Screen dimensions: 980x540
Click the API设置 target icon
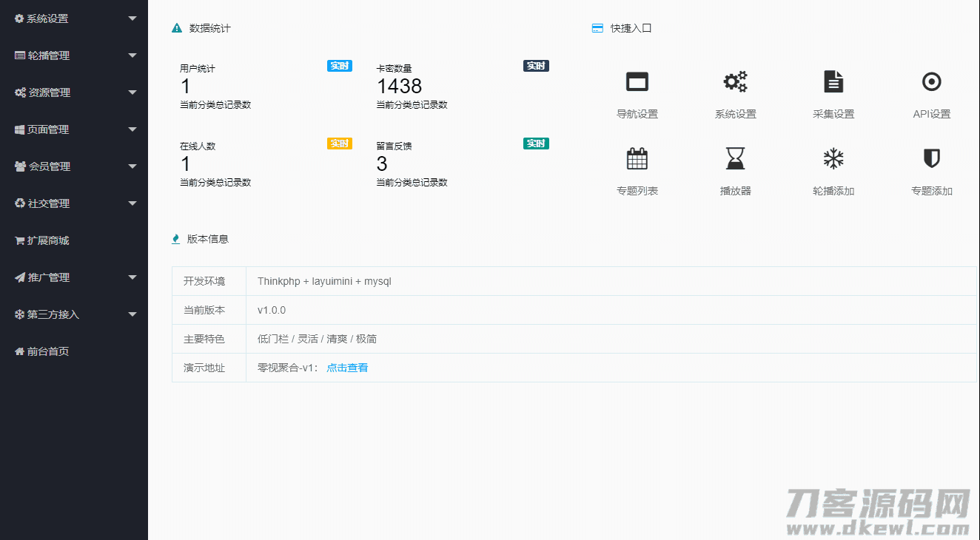point(931,81)
